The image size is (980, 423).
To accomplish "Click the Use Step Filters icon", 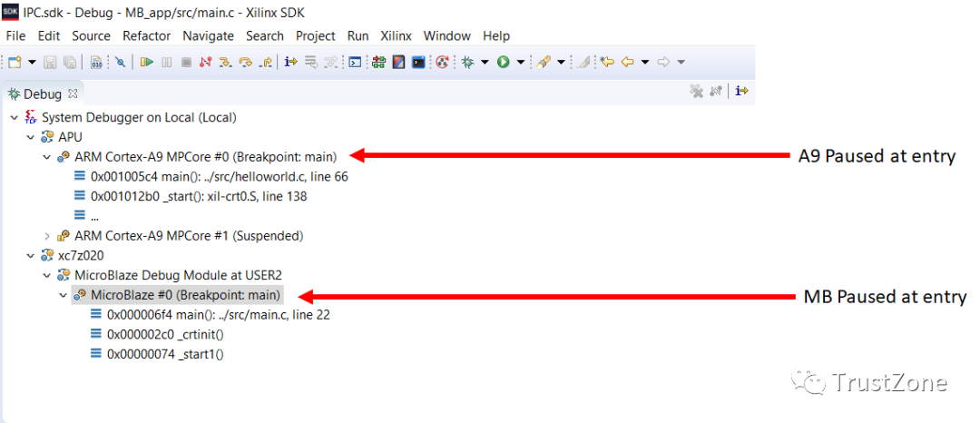I will coord(330,62).
